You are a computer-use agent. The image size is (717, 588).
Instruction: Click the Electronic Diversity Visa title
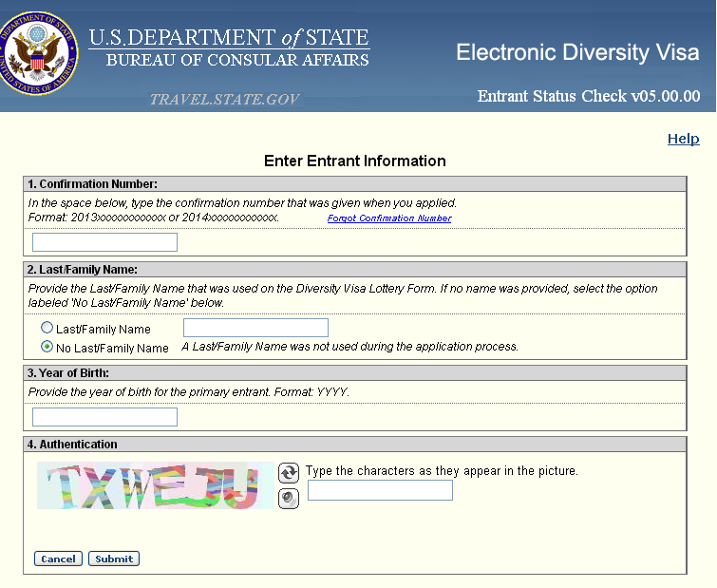[x=577, y=52]
